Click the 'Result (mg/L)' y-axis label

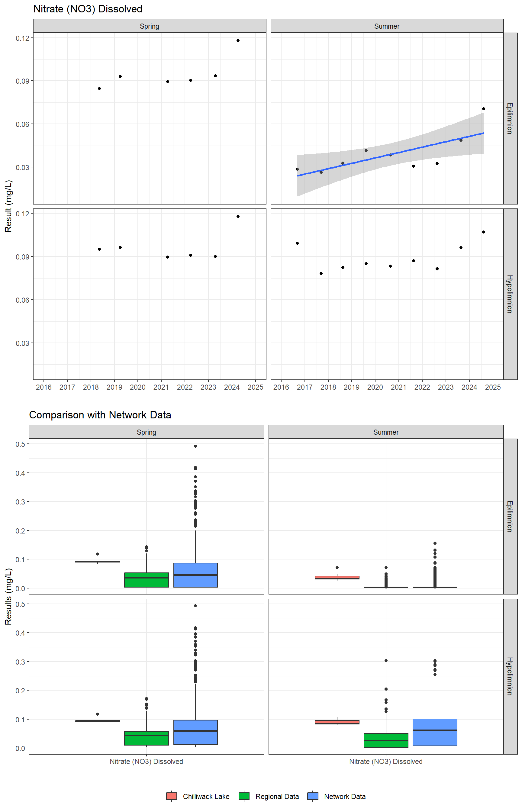pyautogui.click(x=8, y=206)
